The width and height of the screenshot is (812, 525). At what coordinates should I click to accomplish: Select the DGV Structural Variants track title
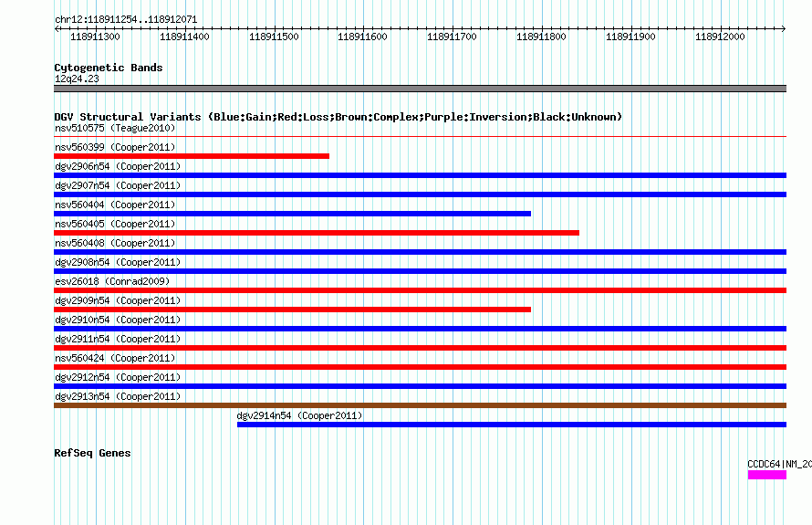[338, 117]
